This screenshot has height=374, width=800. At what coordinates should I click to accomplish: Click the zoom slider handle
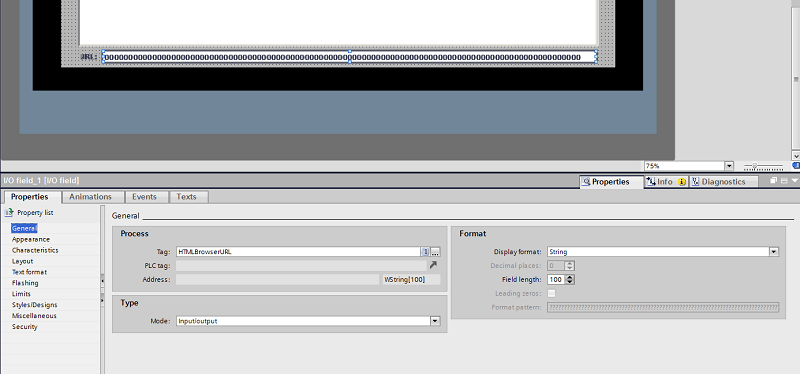(x=755, y=166)
